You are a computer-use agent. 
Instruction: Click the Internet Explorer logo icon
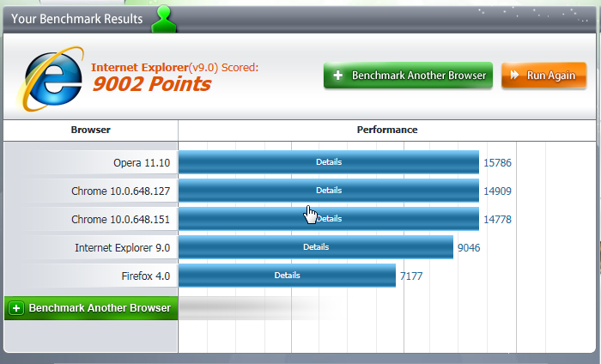pos(51,79)
